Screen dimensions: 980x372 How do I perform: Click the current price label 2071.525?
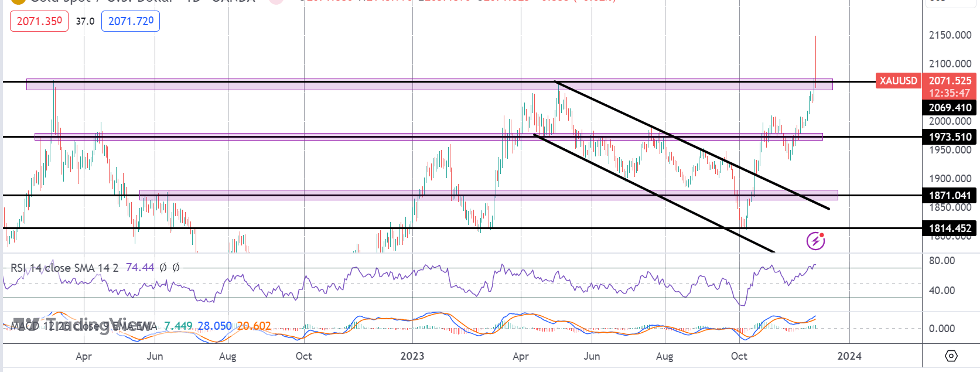pos(950,81)
